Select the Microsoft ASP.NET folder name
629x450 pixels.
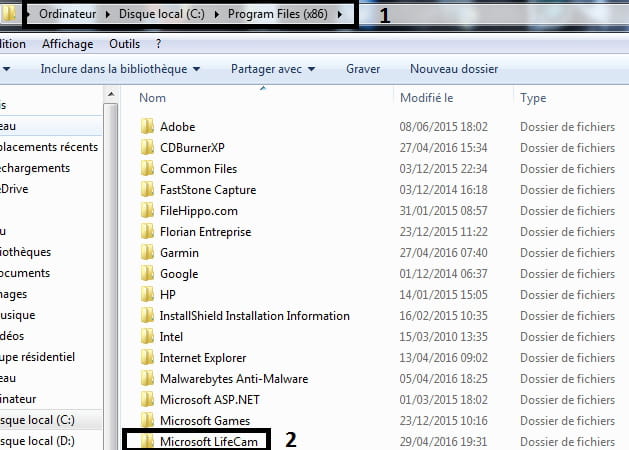[209, 399]
